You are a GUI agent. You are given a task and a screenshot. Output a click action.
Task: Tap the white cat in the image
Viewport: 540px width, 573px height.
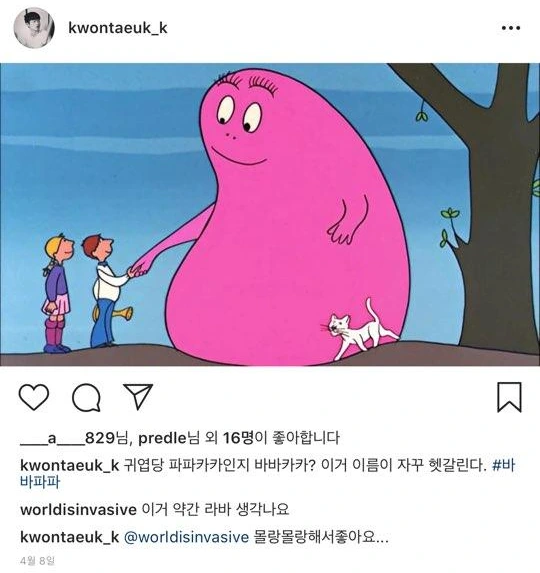(x=360, y=329)
